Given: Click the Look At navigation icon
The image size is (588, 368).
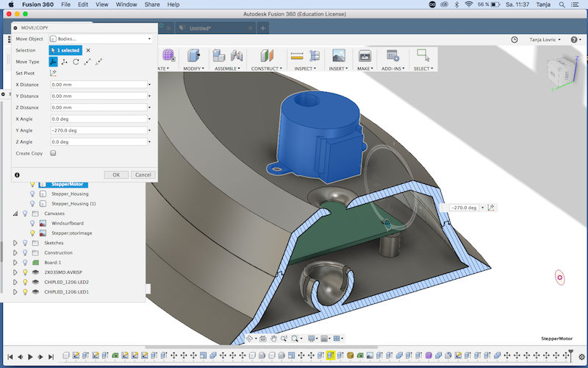Looking at the screenshot, I should coord(263,339).
